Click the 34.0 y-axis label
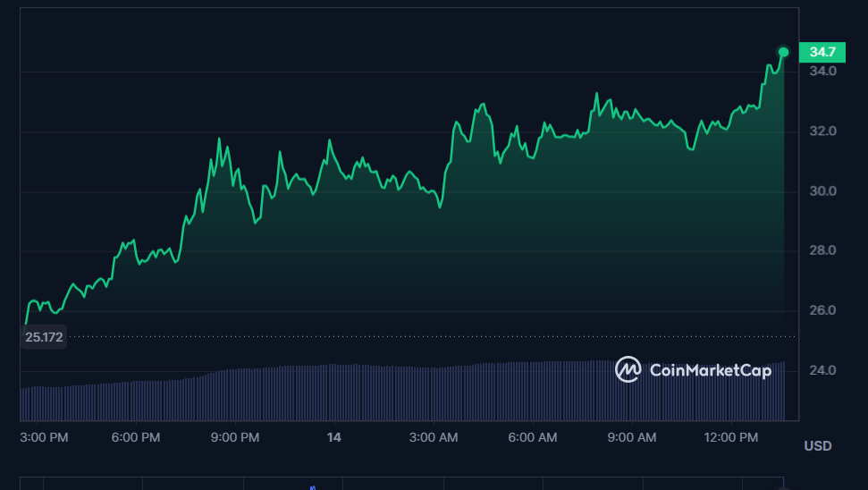Viewport: 868px width, 490px height. tap(822, 71)
